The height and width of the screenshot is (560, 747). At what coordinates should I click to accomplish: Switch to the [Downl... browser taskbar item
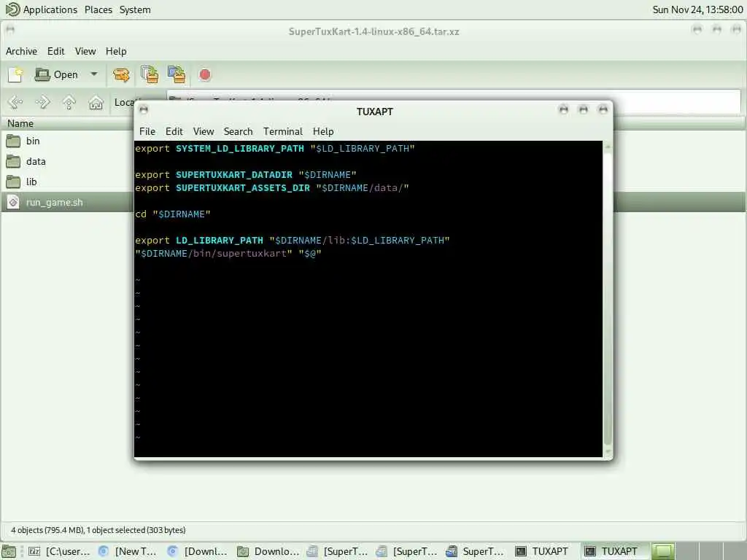point(197,551)
